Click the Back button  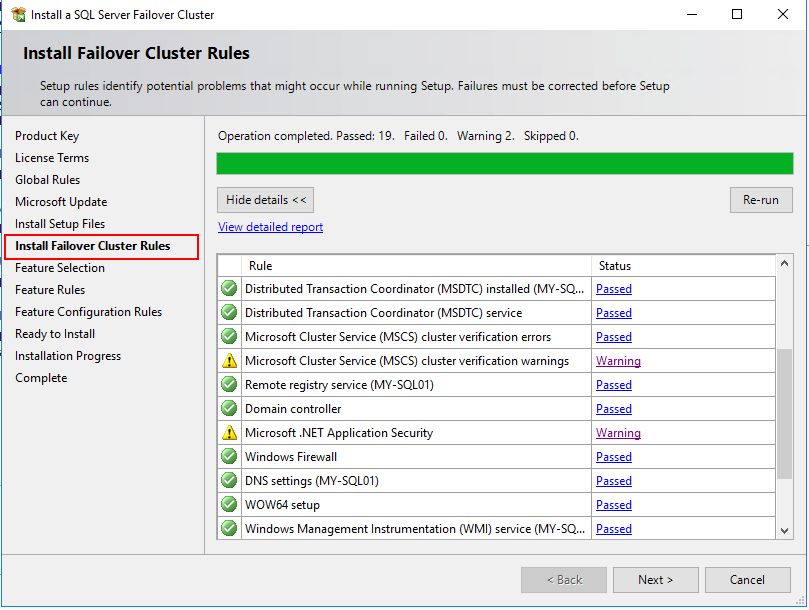[564, 580]
